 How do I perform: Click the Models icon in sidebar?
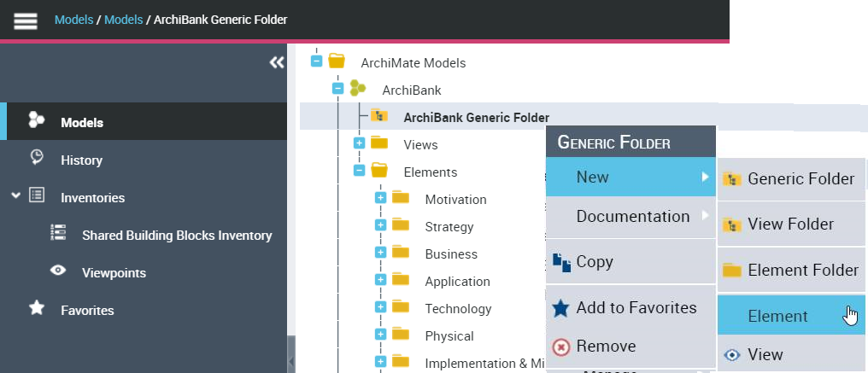pos(37,121)
